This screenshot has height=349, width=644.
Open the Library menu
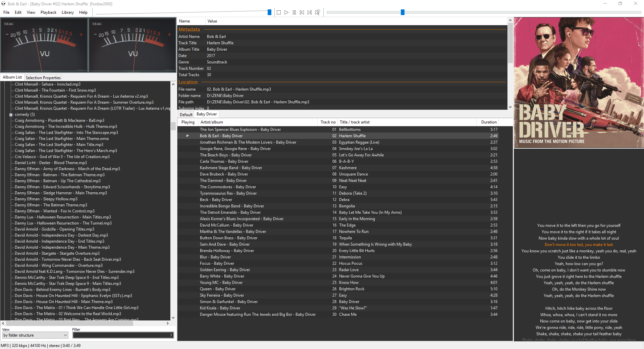(x=68, y=12)
